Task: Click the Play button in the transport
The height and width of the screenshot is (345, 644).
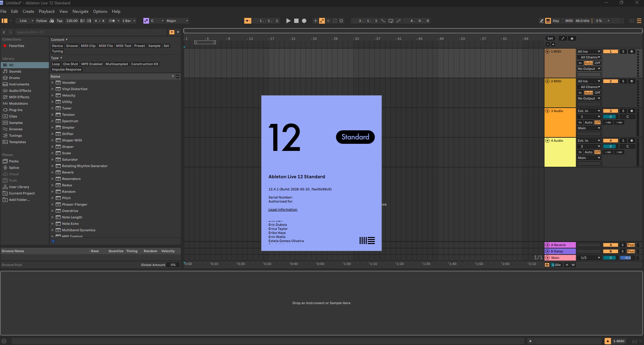Action: click(x=288, y=21)
